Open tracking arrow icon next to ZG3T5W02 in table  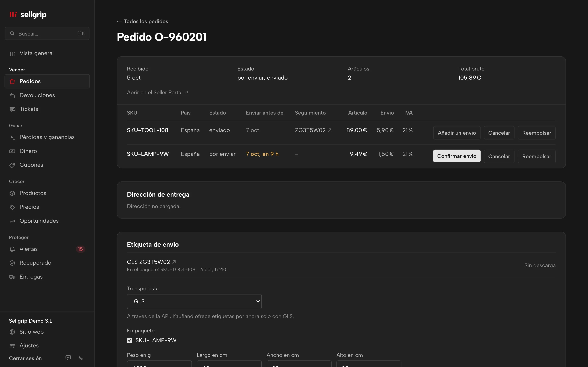tap(330, 130)
